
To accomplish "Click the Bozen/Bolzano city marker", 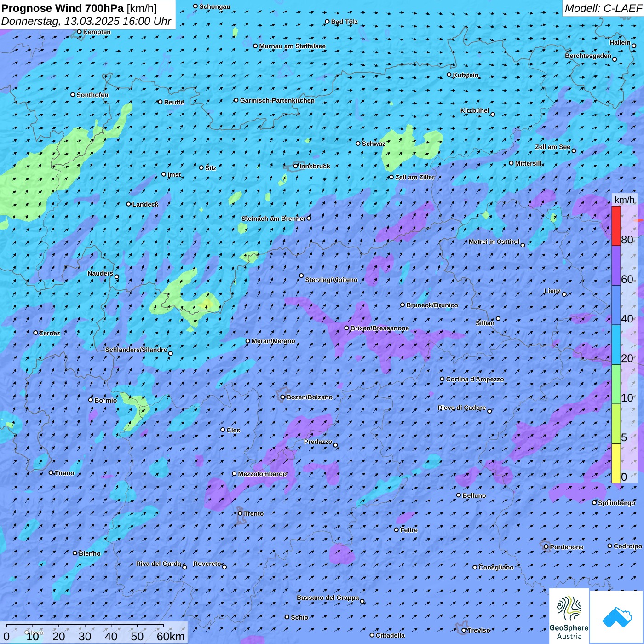I will [x=283, y=397].
